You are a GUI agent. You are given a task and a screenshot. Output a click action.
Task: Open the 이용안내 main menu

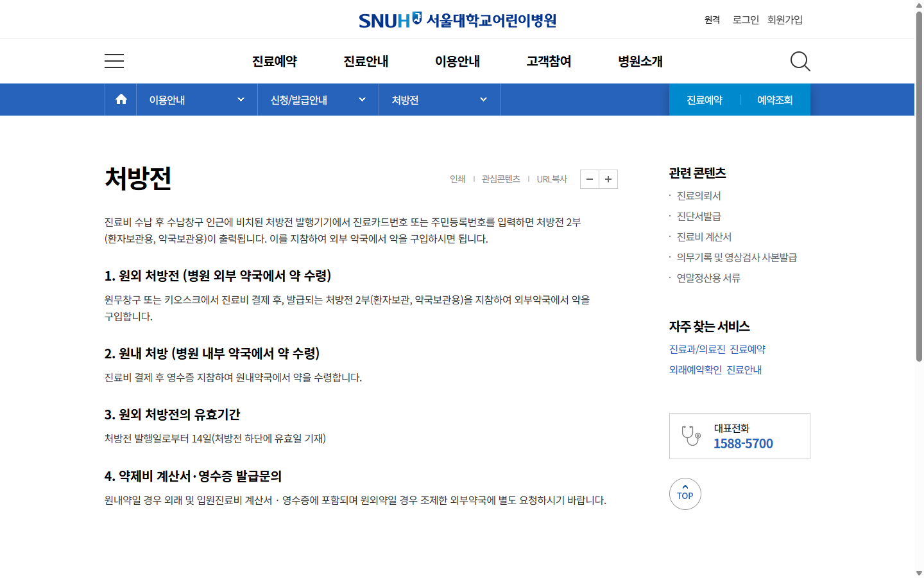click(458, 61)
